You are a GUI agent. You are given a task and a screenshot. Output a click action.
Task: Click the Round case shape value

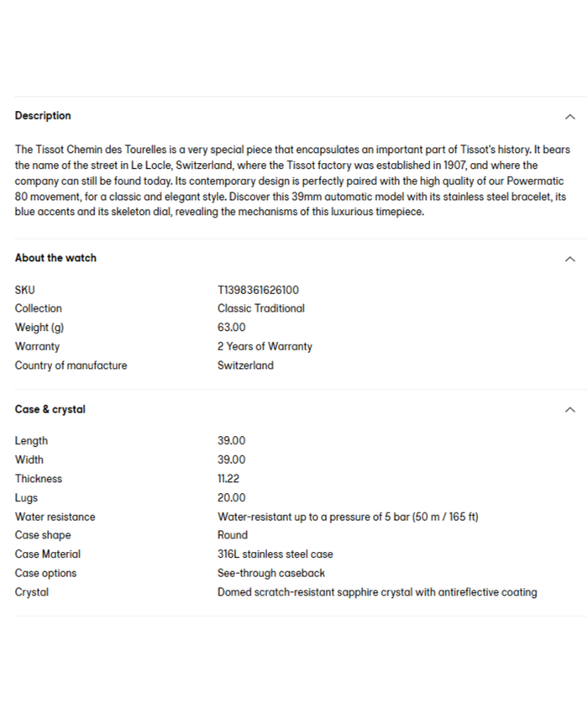click(233, 535)
